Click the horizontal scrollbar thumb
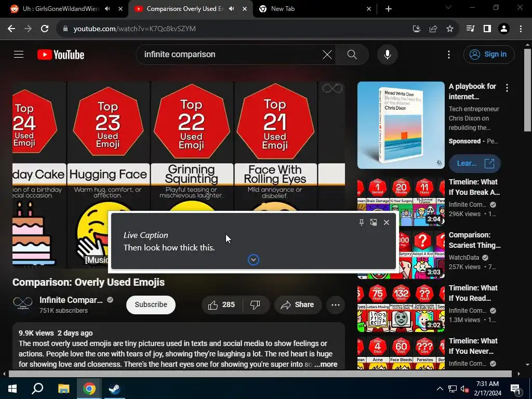 260,374
